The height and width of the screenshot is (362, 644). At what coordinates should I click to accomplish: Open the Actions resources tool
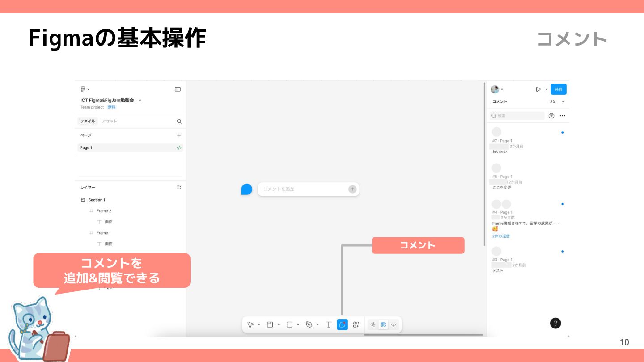click(356, 325)
